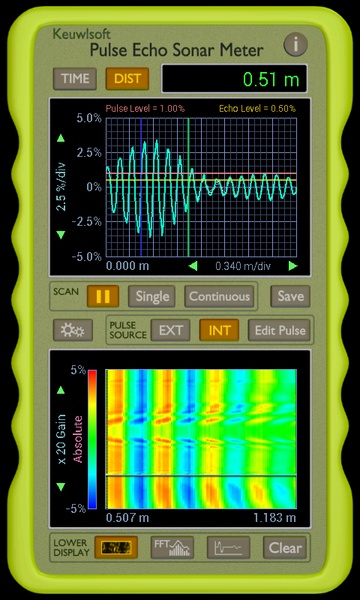Click the green echo marker line
The width and height of the screenshot is (360, 600).
click(188, 187)
